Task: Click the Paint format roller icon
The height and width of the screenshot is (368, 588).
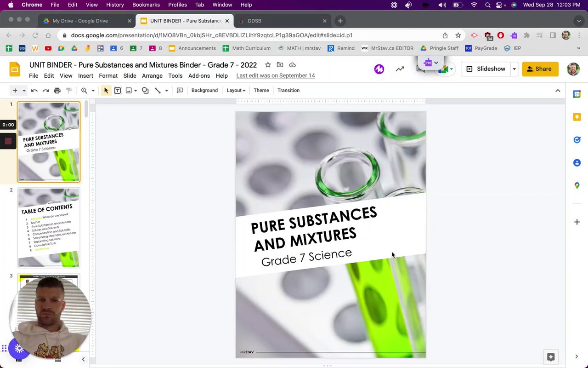Action: tap(69, 91)
